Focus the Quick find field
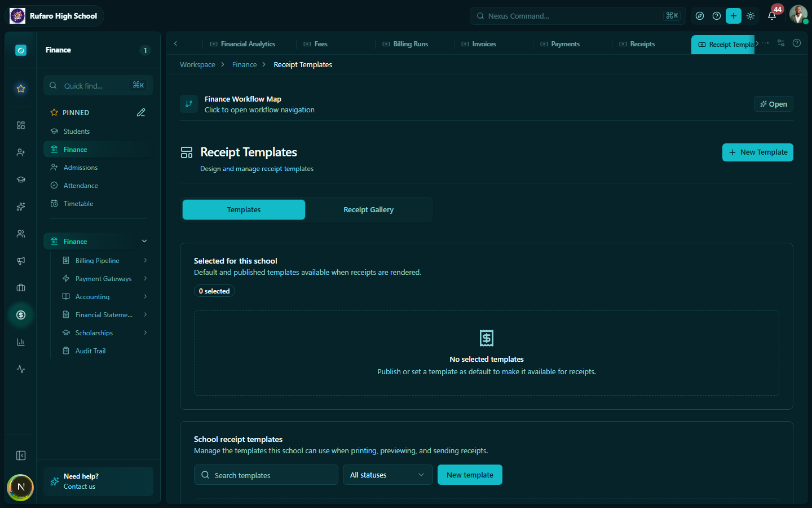812x508 pixels. [x=98, y=85]
